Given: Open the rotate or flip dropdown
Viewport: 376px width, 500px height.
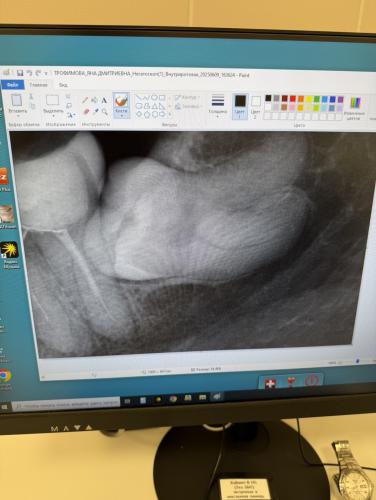Looking at the screenshot, I should tap(71, 115).
